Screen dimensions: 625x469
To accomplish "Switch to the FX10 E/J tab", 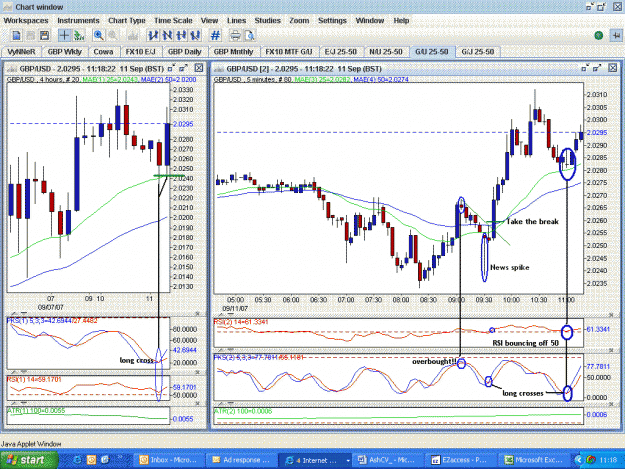I will click(140, 52).
